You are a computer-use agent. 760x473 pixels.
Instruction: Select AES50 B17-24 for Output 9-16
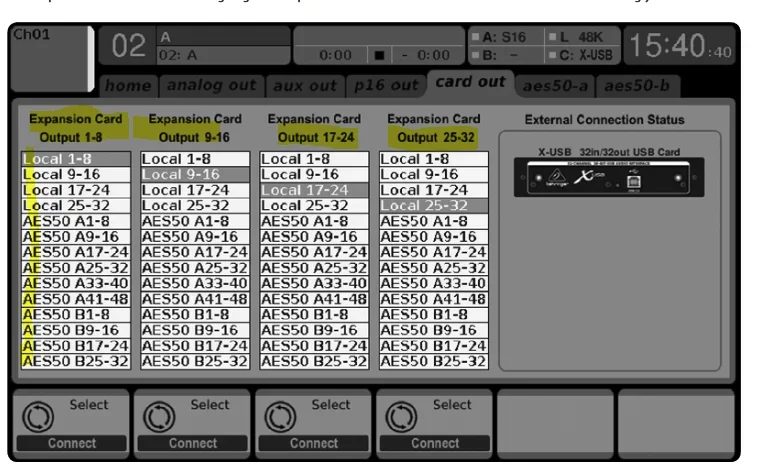(195, 346)
